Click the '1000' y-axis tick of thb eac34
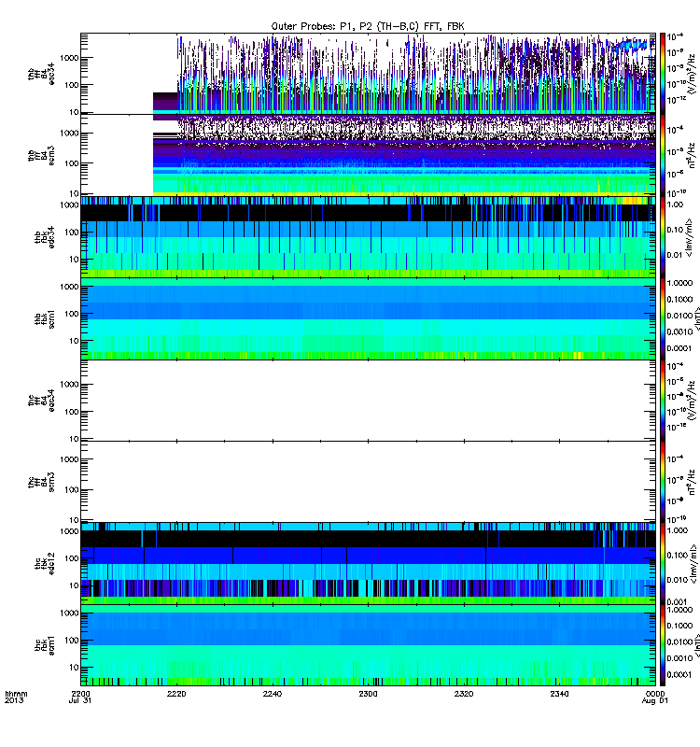This screenshot has width=700, height=747. tap(69, 58)
